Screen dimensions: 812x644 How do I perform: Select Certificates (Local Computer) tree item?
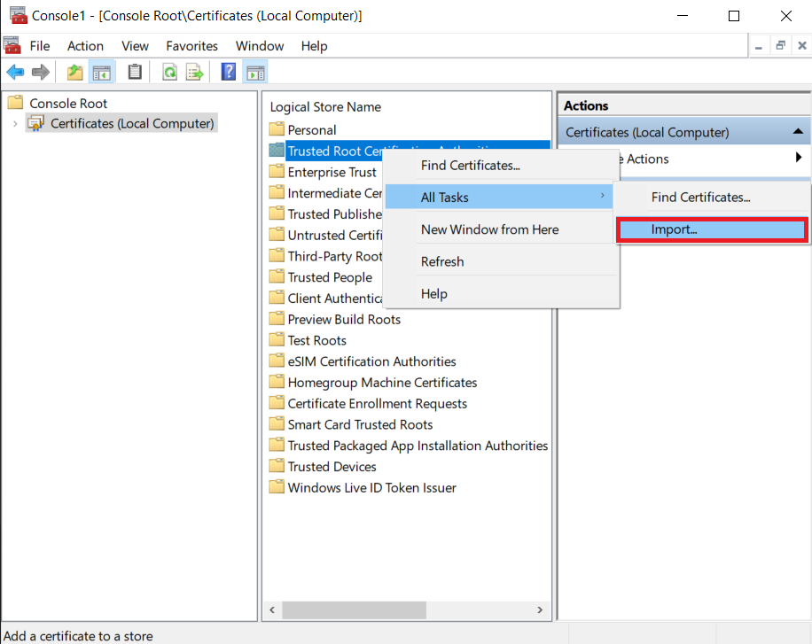tap(132, 124)
